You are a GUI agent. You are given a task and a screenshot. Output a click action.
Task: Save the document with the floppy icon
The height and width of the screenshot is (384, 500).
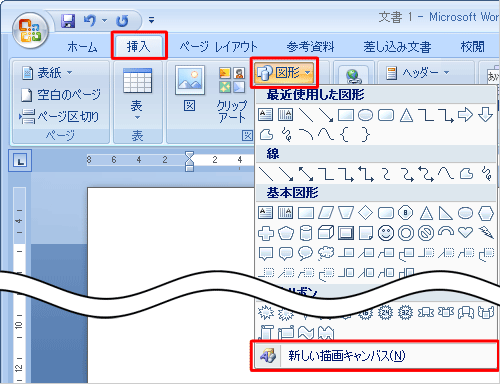[x=68, y=21]
